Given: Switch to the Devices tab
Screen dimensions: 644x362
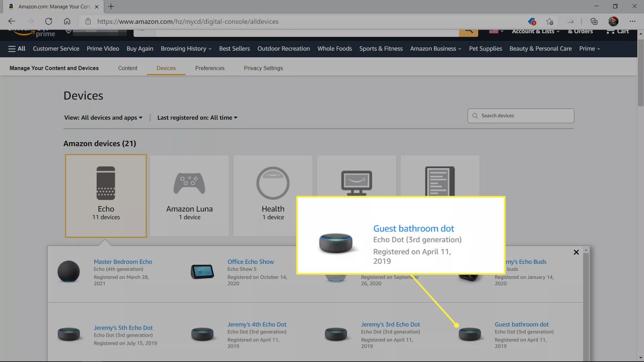Looking at the screenshot, I should click(x=166, y=68).
